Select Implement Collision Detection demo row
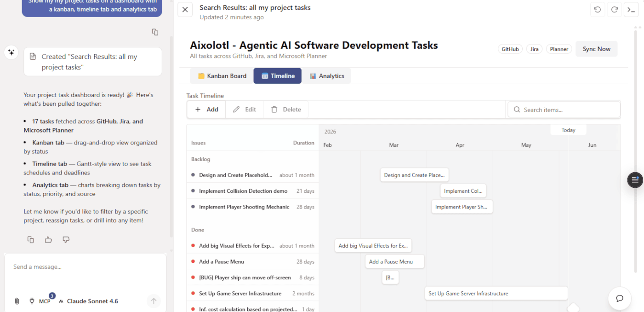 [253, 191]
